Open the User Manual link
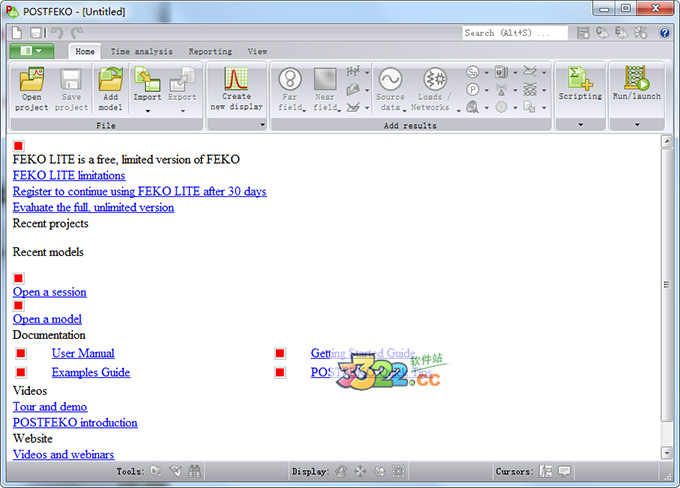 pos(83,353)
